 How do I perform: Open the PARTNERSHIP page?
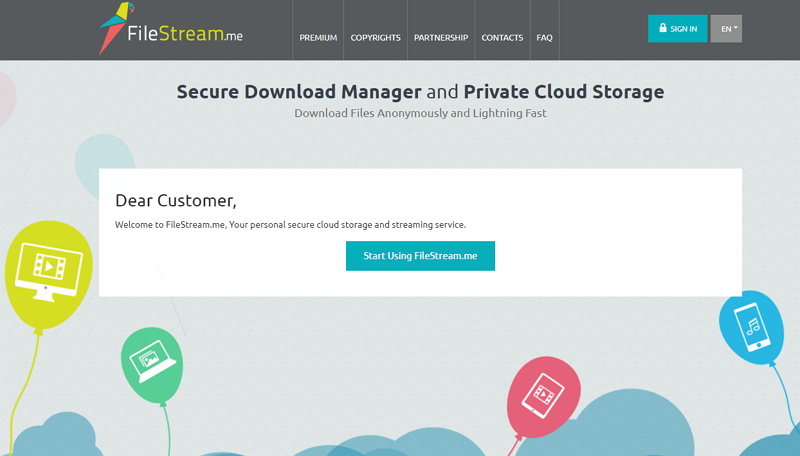pos(441,38)
